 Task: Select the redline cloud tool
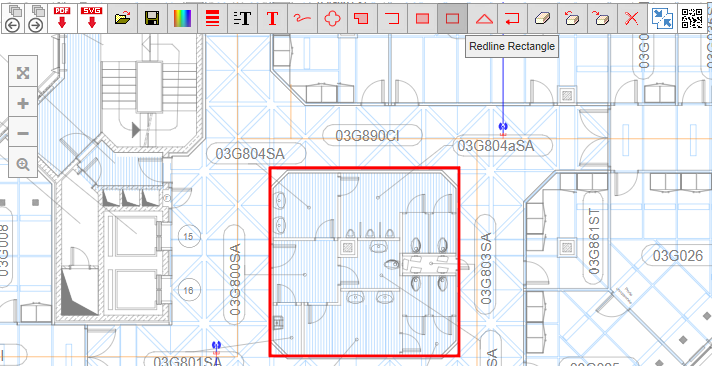(x=332, y=18)
